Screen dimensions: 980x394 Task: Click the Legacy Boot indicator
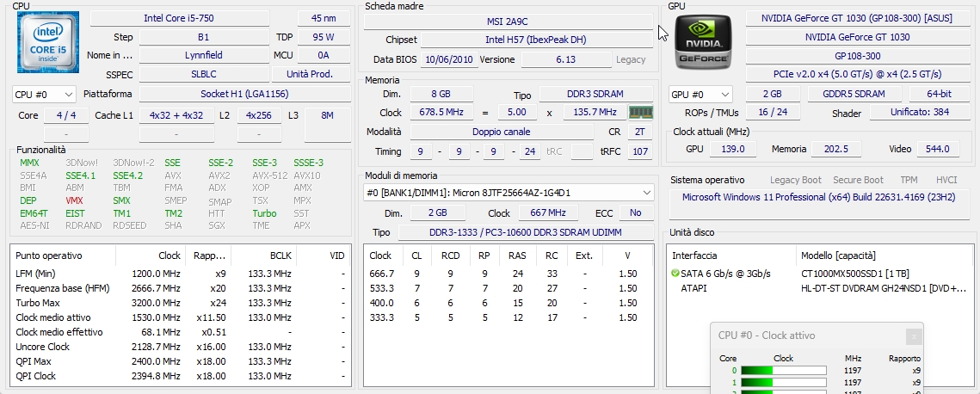[x=796, y=180]
